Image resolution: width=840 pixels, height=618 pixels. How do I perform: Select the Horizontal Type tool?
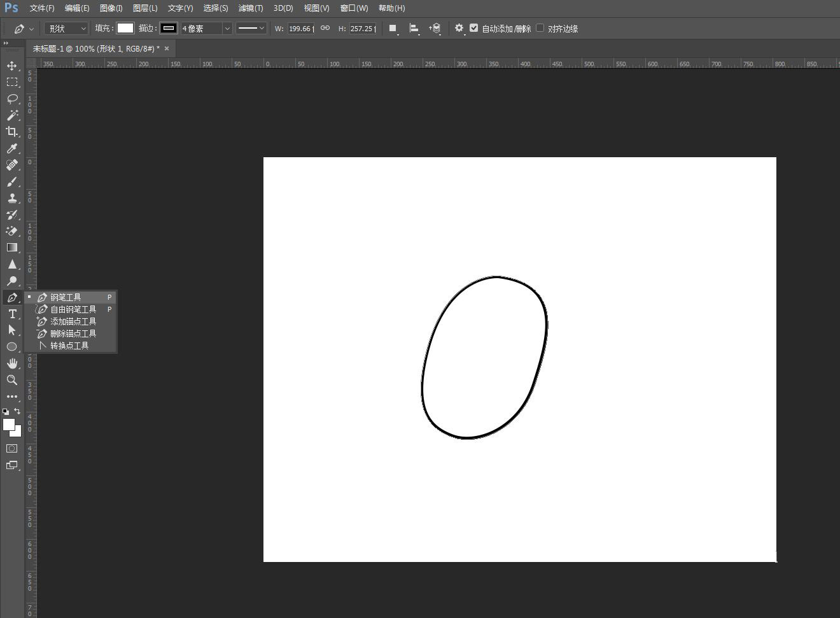[11, 314]
